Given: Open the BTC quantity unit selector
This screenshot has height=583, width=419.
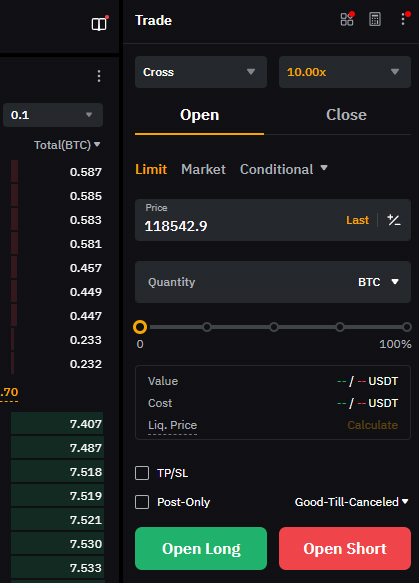Looking at the screenshot, I should click(378, 282).
